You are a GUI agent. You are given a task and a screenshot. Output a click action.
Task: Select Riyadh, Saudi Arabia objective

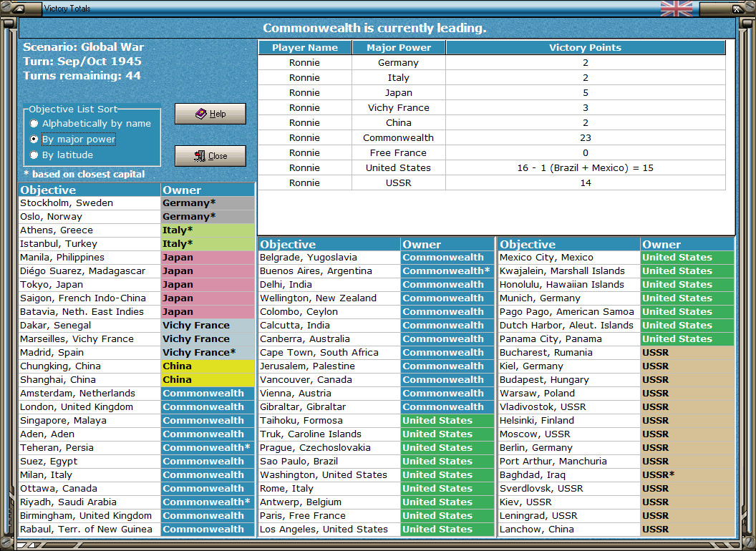pyautogui.click(x=89, y=502)
